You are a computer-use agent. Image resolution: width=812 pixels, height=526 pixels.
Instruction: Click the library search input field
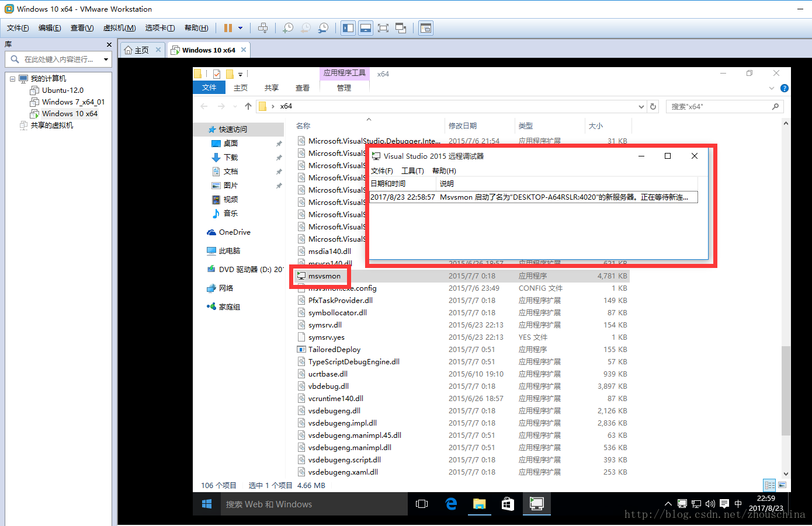pos(57,59)
